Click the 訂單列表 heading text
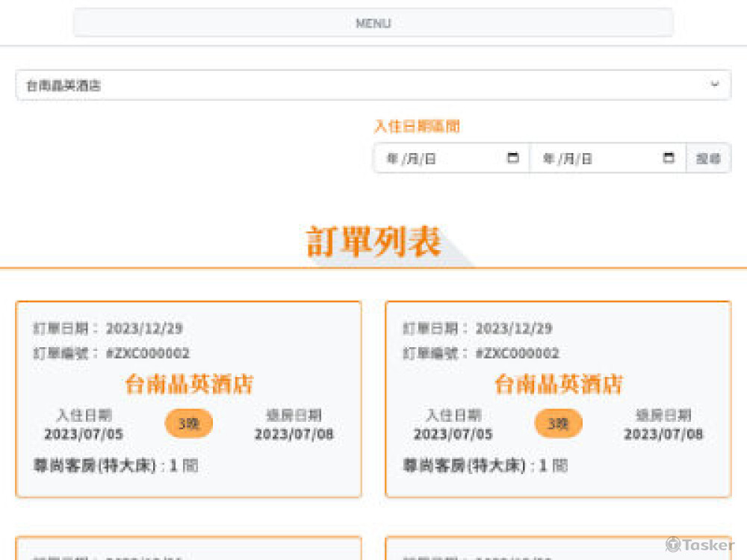747x560 pixels. point(373,241)
